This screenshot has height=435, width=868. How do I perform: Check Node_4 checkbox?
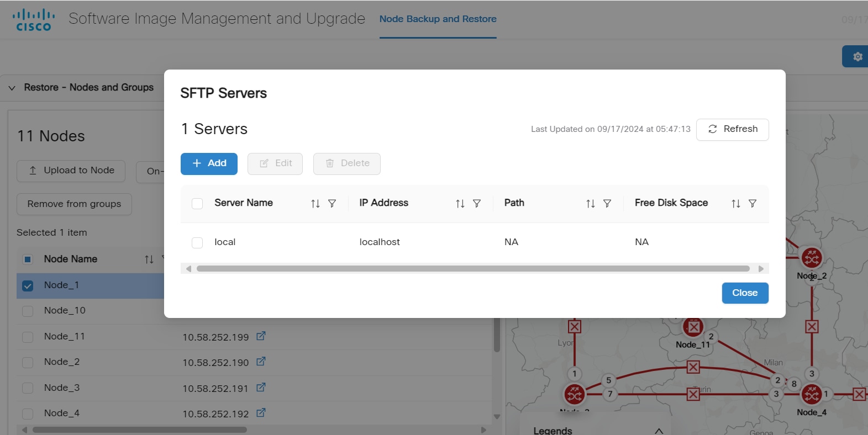pos(28,414)
